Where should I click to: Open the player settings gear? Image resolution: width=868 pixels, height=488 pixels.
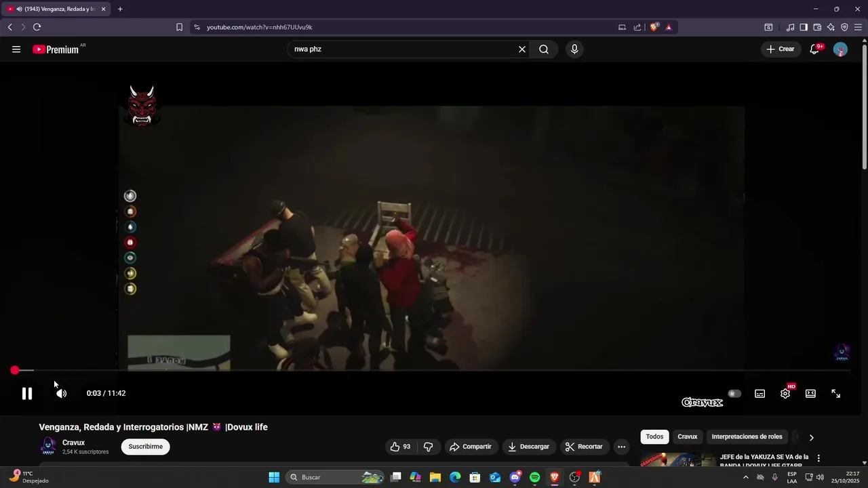coord(785,393)
